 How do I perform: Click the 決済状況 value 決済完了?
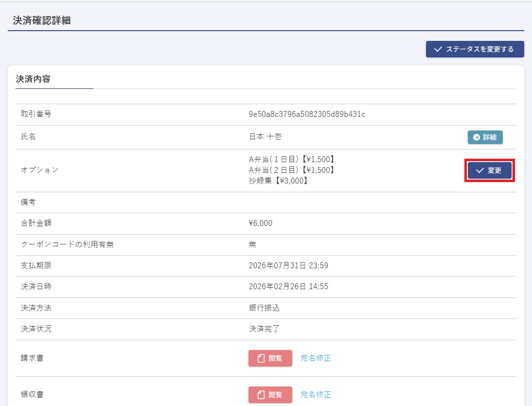coord(264,329)
